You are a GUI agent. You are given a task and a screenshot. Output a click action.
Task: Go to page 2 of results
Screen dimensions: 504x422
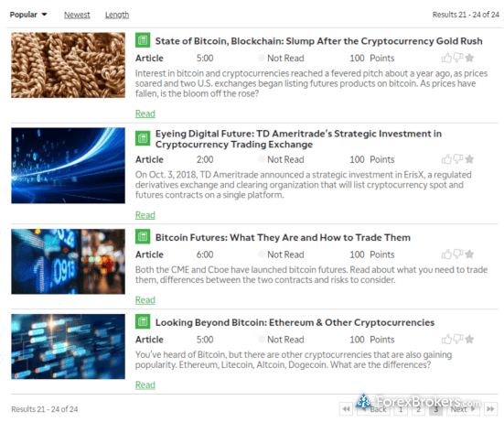tap(418, 409)
